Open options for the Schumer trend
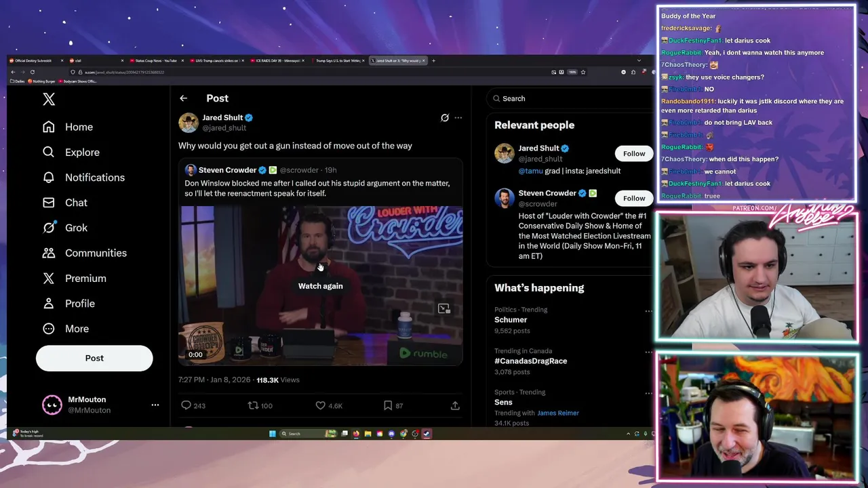The width and height of the screenshot is (868, 488). [x=648, y=311]
